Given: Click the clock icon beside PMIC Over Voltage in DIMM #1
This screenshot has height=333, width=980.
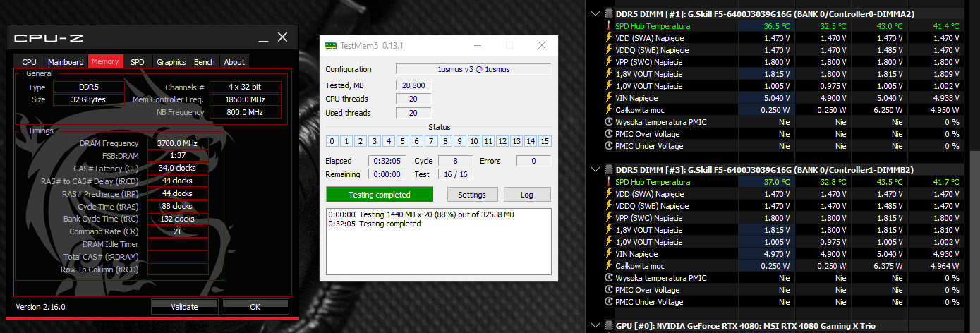Looking at the screenshot, I should point(610,134).
